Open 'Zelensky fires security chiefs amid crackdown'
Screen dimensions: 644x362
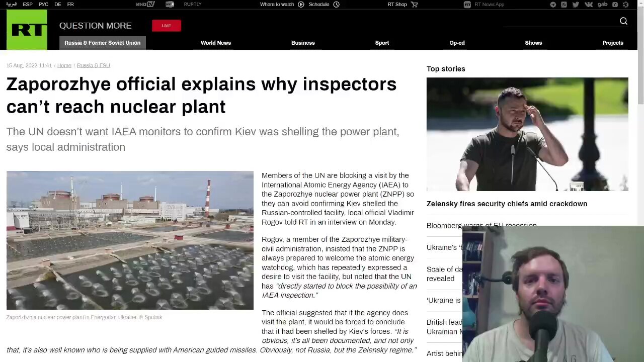[507, 204]
